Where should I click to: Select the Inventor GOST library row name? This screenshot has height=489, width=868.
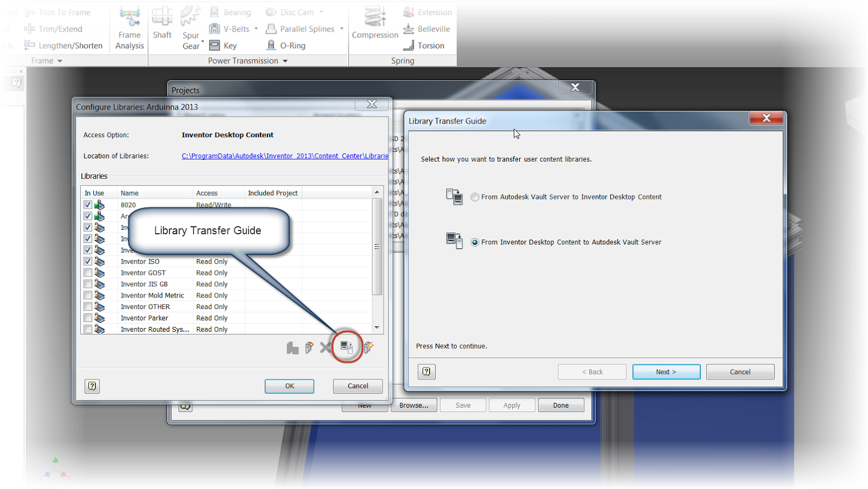pos(143,273)
